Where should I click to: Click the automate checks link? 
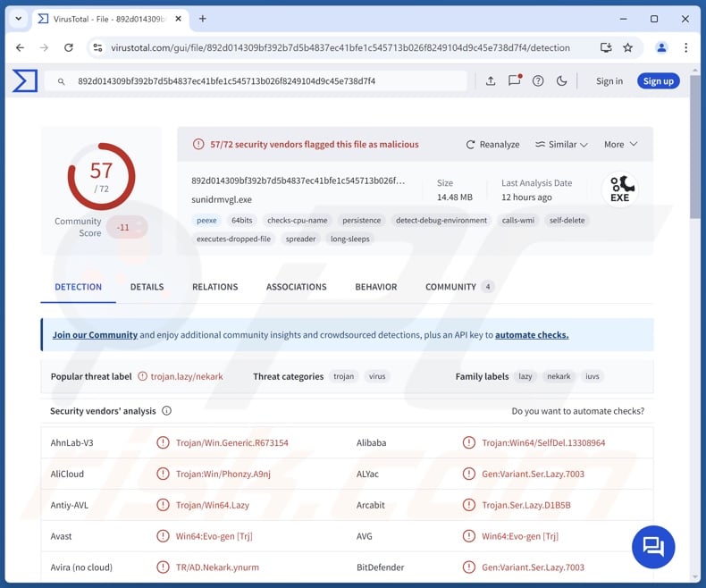click(532, 335)
